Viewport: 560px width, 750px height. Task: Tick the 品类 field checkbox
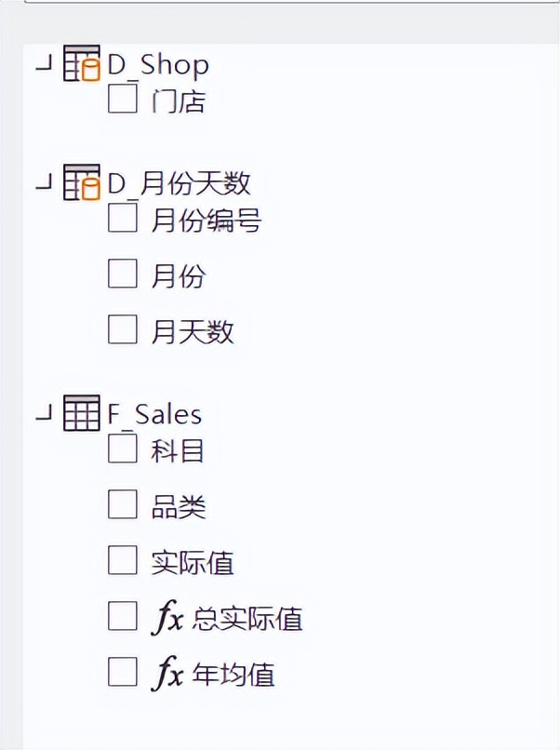(x=123, y=504)
